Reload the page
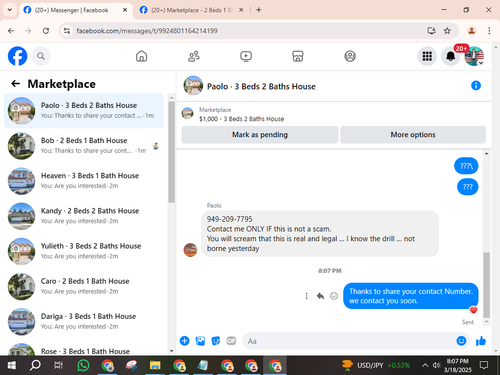Viewport: 500px width, 375px height. [x=46, y=31]
